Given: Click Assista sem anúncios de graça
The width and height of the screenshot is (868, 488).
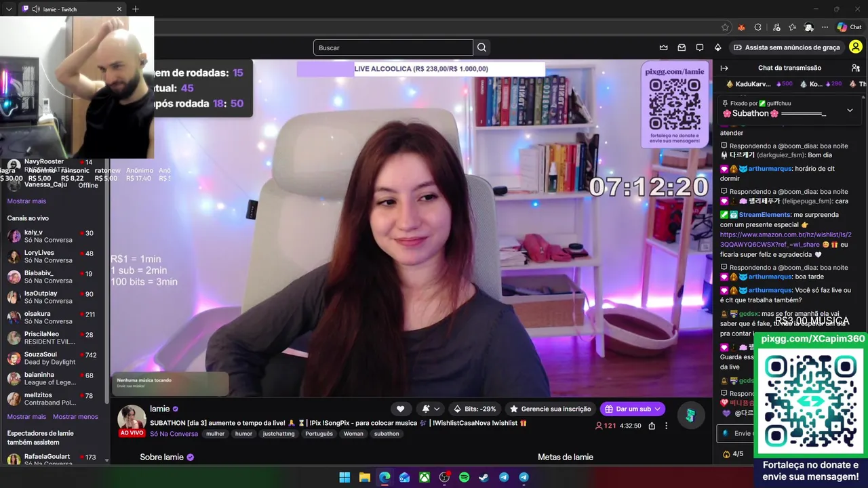Looking at the screenshot, I should 787,47.
